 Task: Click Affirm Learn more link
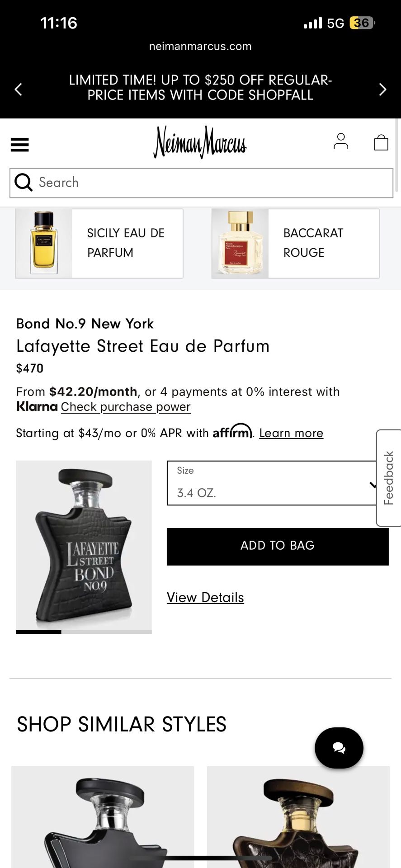click(x=291, y=433)
